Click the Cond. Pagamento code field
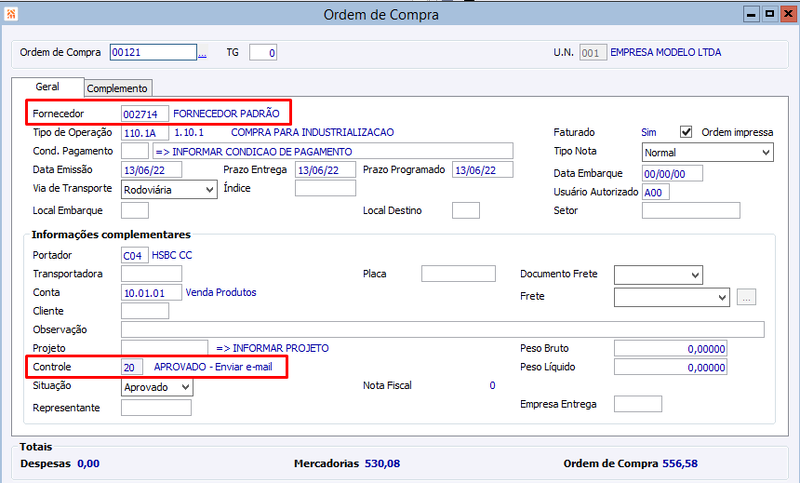The width and height of the screenshot is (800, 483). 135,151
